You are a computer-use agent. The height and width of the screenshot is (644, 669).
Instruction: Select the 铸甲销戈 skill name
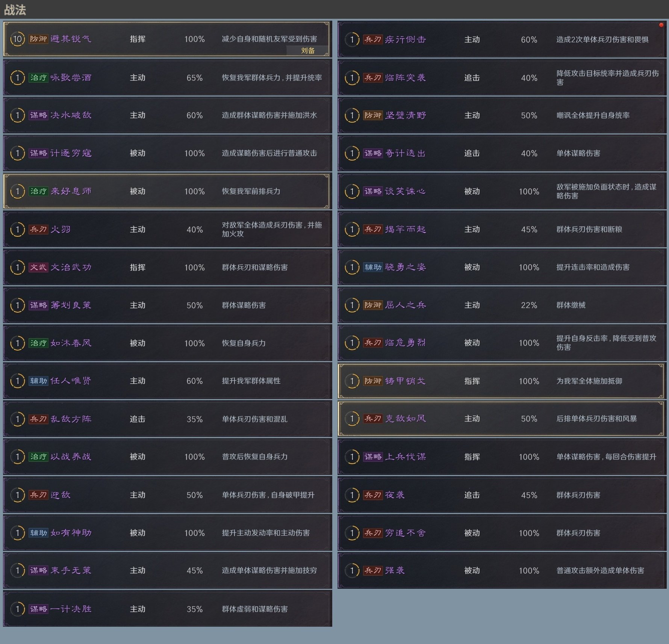[x=406, y=381]
